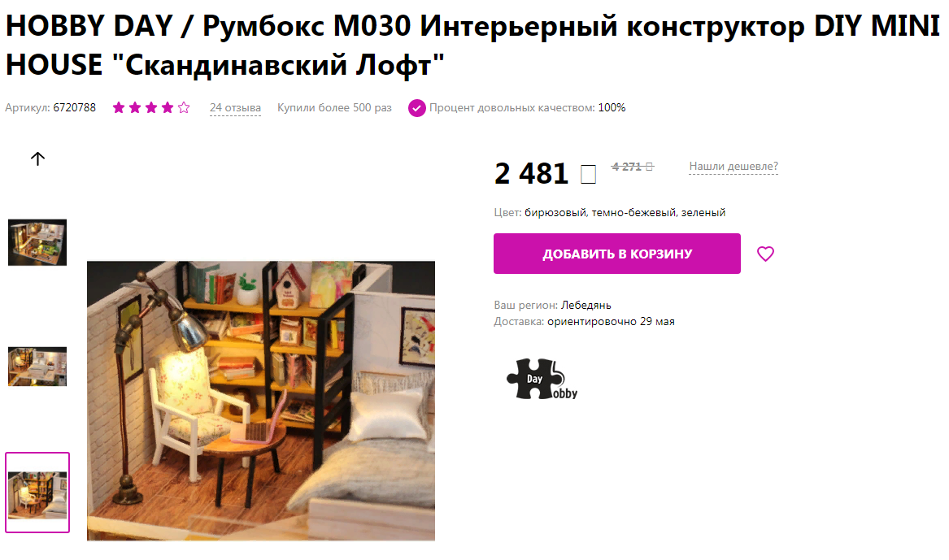Click the Нашли дешевле? link
The width and height of the screenshot is (949, 560).
tap(734, 167)
